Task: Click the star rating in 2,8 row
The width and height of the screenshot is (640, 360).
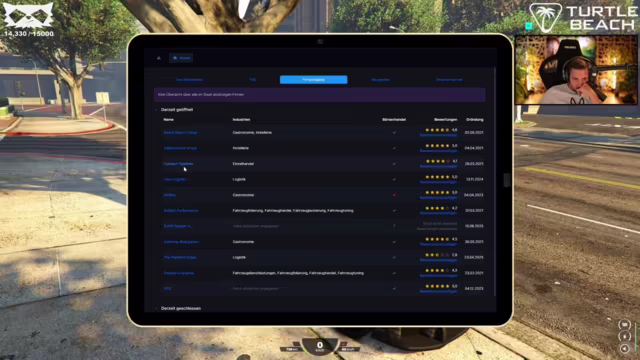Action: click(438, 255)
